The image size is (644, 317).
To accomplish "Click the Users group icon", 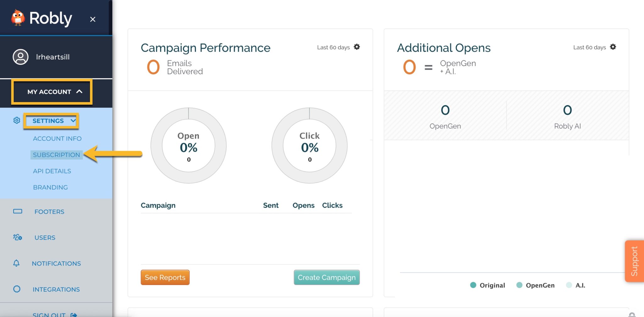I will click(x=18, y=237).
